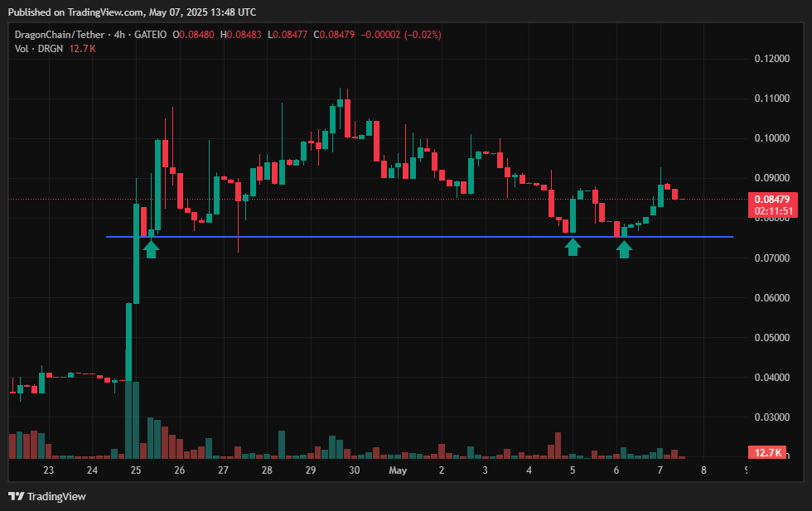Click date 25 on the time axis

click(136, 470)
